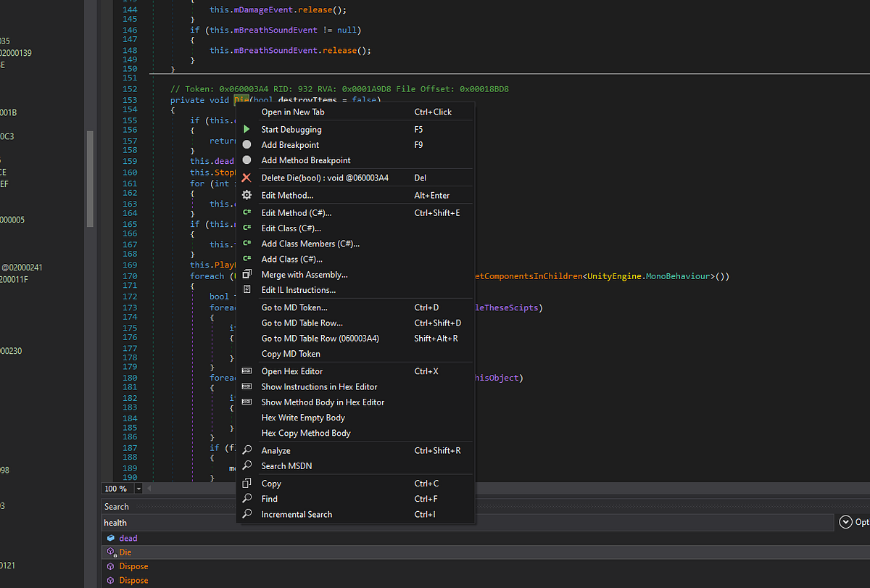Select the 'dead' search result
The width and height of the screenshot is (870, 588).
pos(128,538)
